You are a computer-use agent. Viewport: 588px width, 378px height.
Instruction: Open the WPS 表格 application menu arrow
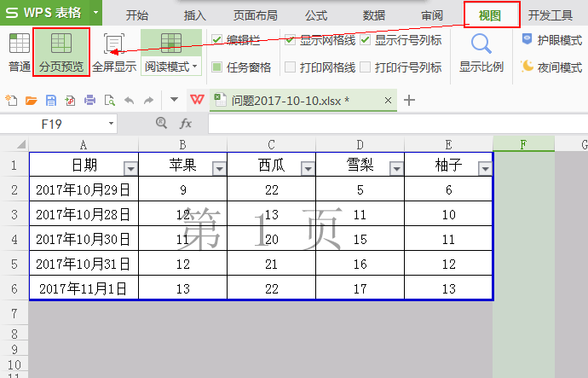pos(96,13)
